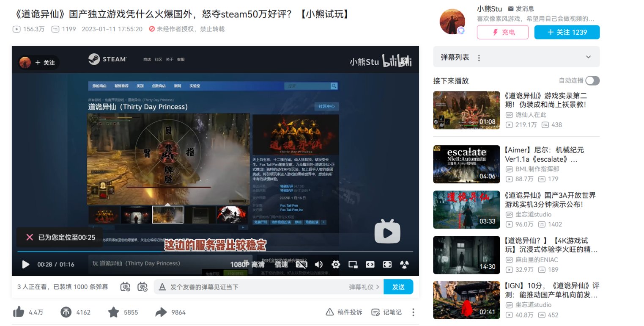644x326 pixels.
Task: Switch to wide-screen theater mode
Action: pyautogui.click(x=370, y=265)
